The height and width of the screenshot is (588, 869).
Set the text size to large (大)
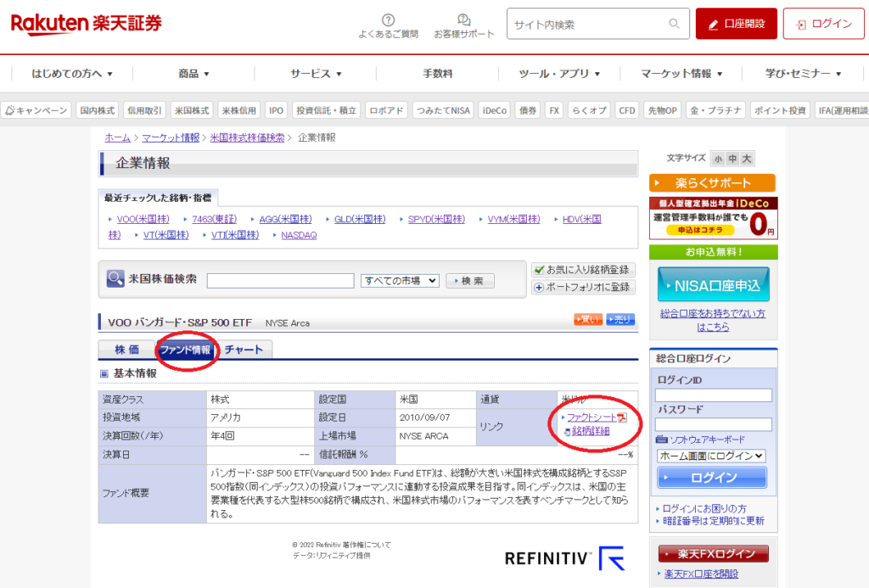747,159
